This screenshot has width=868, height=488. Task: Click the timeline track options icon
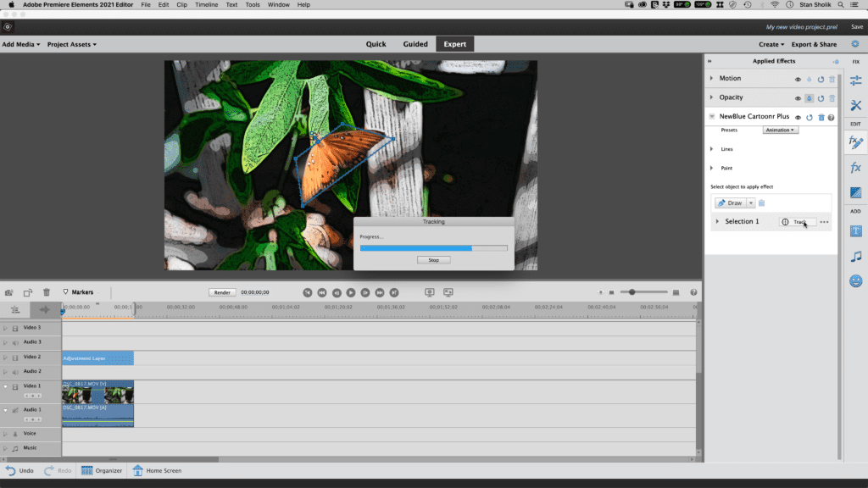(15, 310)
